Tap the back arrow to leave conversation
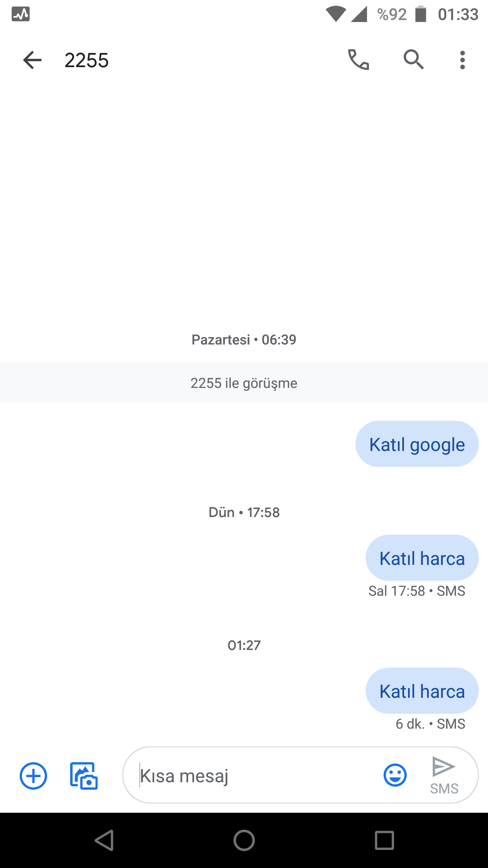The width and height of the screenshot is (488, 868). click(x=32, y=60)
